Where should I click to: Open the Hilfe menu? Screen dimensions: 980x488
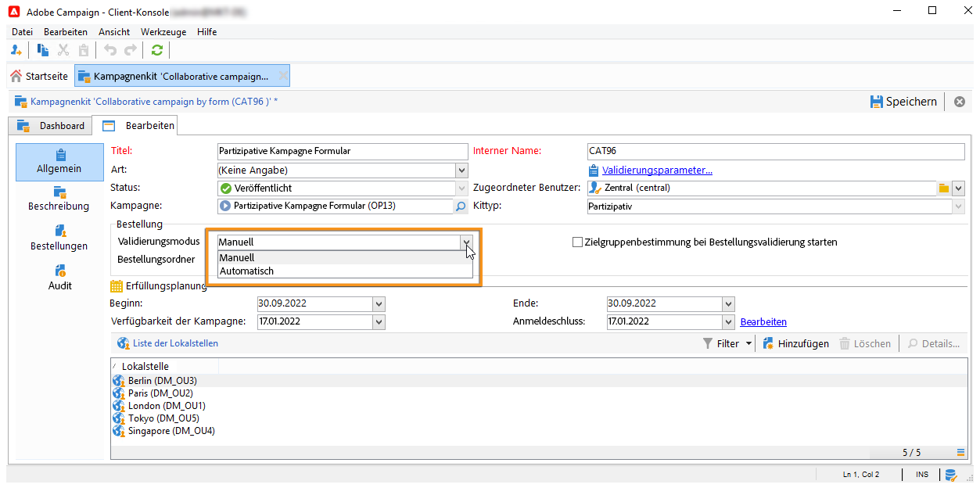(207, 32)
